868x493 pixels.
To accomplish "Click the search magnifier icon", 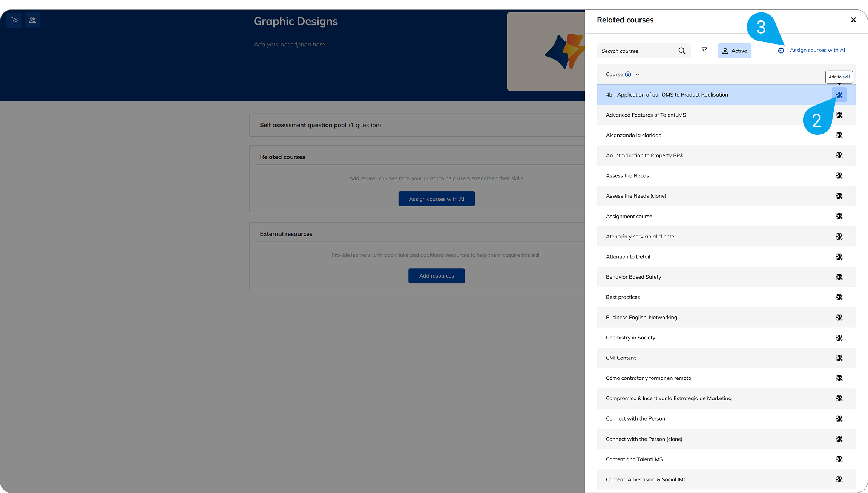I will pyautogui.click(x=682, y=51).
